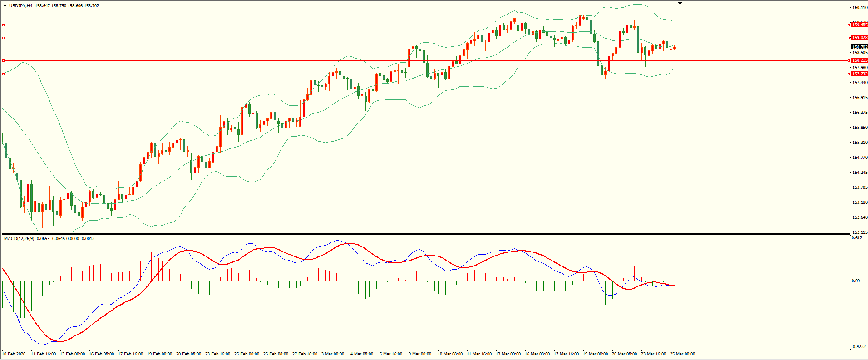Click the -0.9222 value on MACD scale
The height and width of the screenshot is (360, 868).
coord(858,347)
